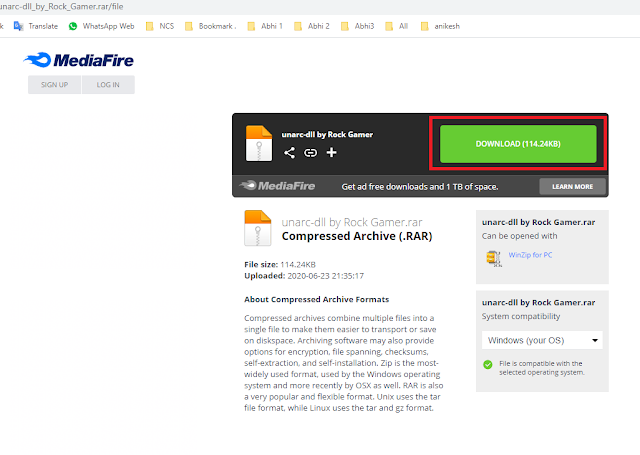Image resolution: width=640 pixels, height=455 pixels.
Task: Click the 'About Compressed Archive Formats' heading
Action: click(316, 300)
